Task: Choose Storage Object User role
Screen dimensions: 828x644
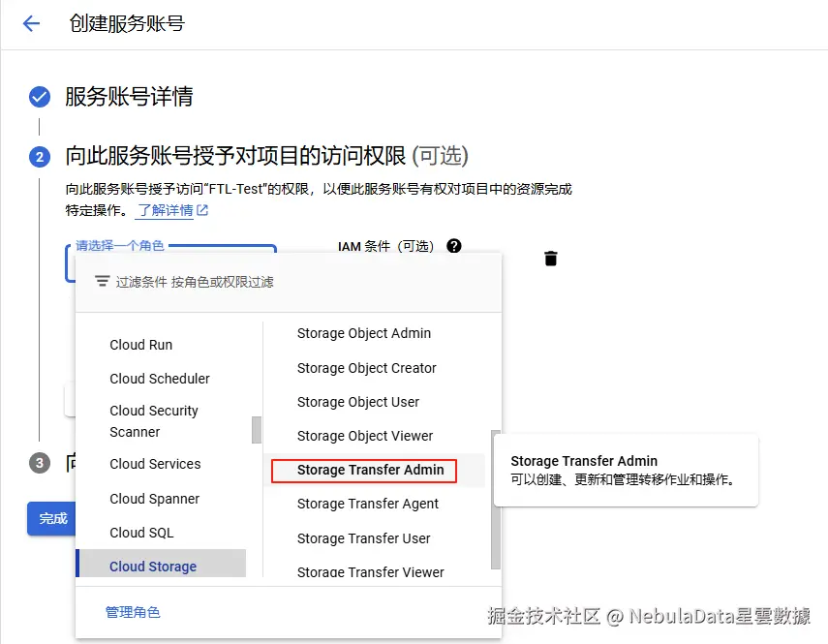Action: point(358,402)
